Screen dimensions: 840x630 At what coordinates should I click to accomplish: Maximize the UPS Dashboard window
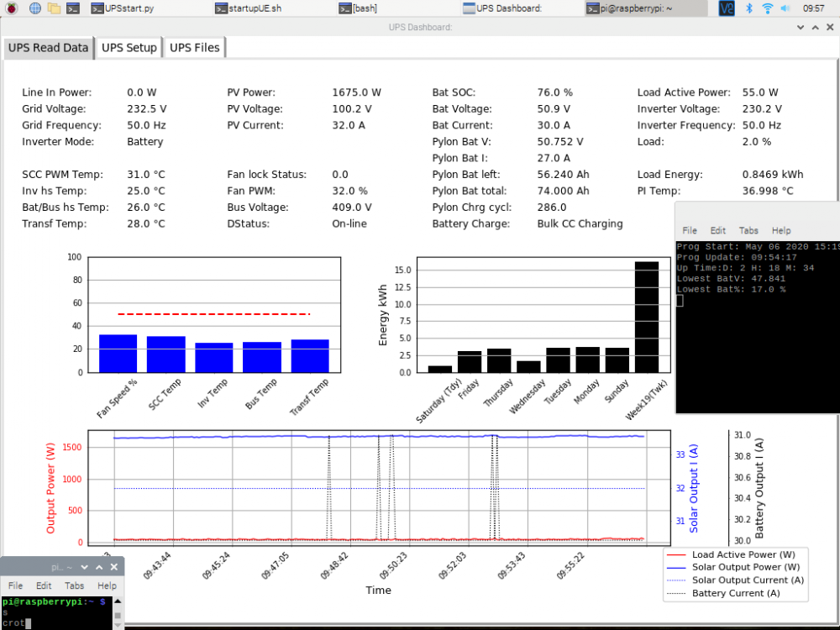coord(816,27)
